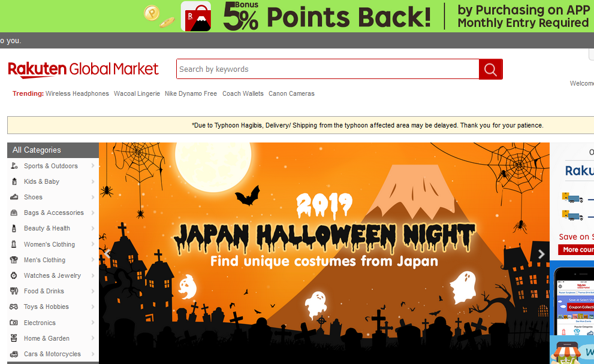Expand the Beauty & Health chevron

click(93, 228)
